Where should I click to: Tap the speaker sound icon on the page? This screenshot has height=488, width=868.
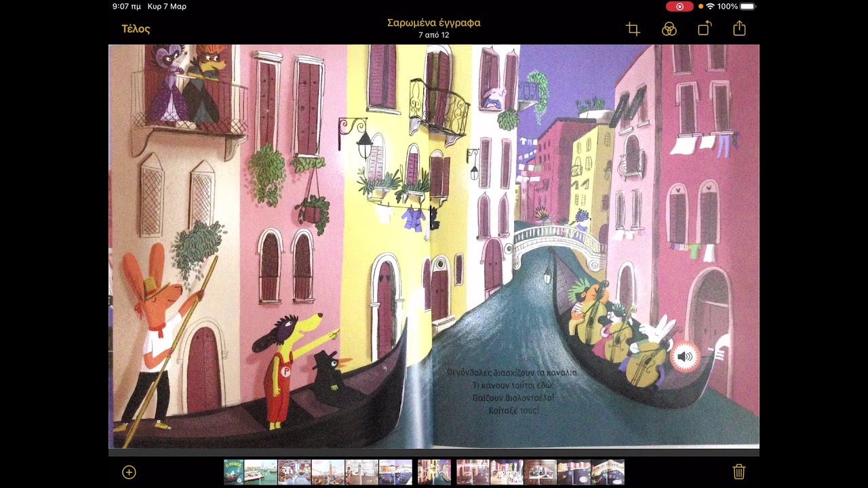[x=685, y=357]
